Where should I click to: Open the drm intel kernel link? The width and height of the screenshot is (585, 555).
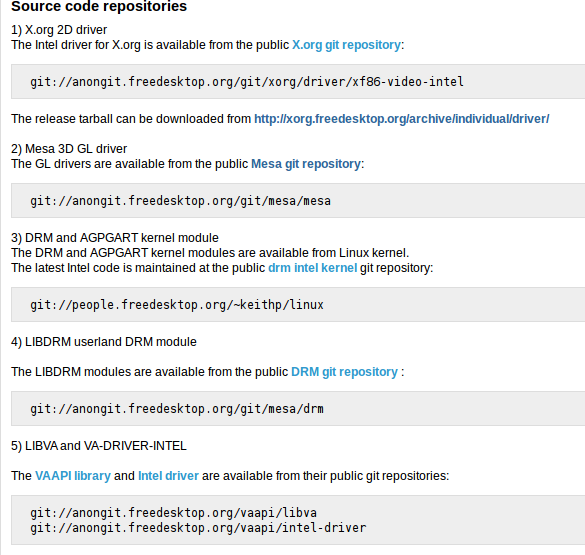click(313, 268)
